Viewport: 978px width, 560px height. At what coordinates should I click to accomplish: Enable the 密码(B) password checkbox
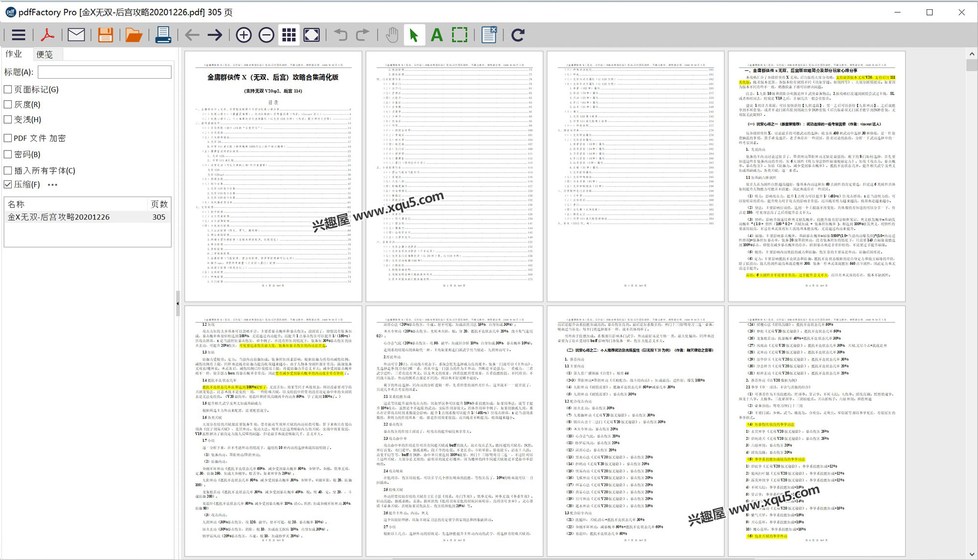point(8,154)
